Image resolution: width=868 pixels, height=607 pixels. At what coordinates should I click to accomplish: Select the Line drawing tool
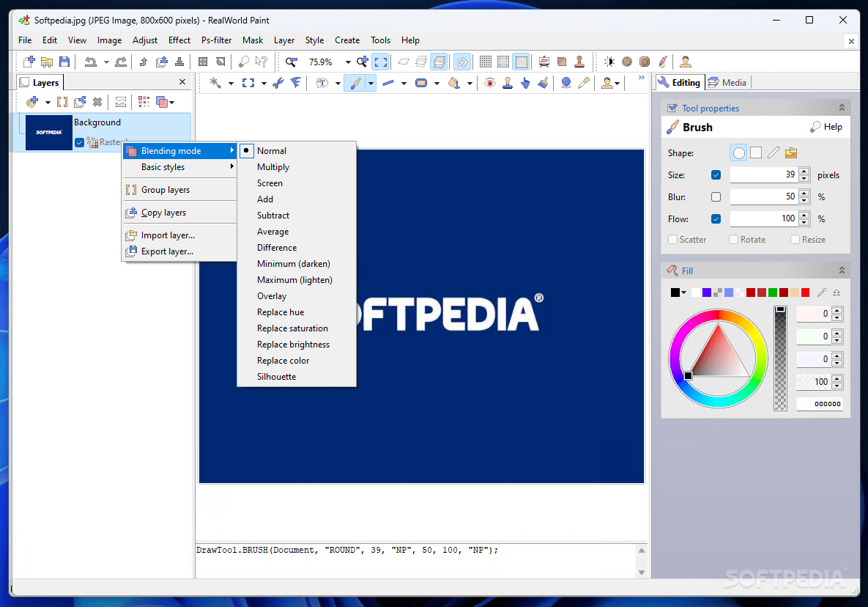pyautogui.click(x=389, y=83)
